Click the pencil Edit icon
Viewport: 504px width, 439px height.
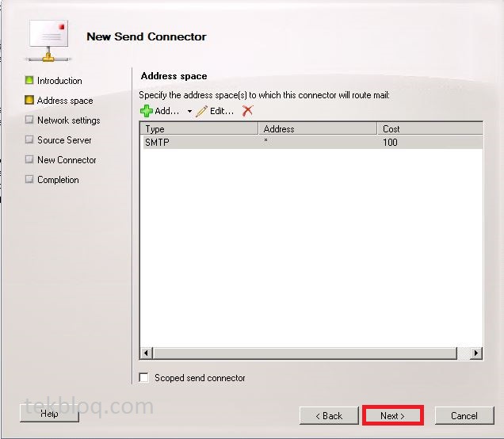[201, 111]
